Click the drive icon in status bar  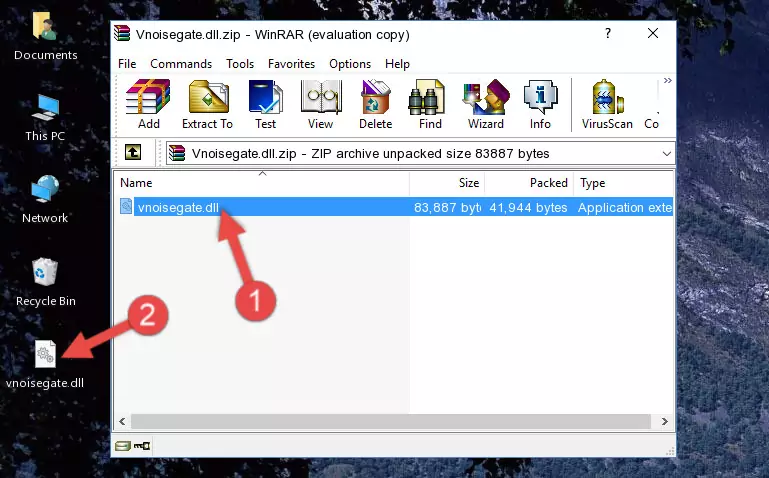pos(123,446)
